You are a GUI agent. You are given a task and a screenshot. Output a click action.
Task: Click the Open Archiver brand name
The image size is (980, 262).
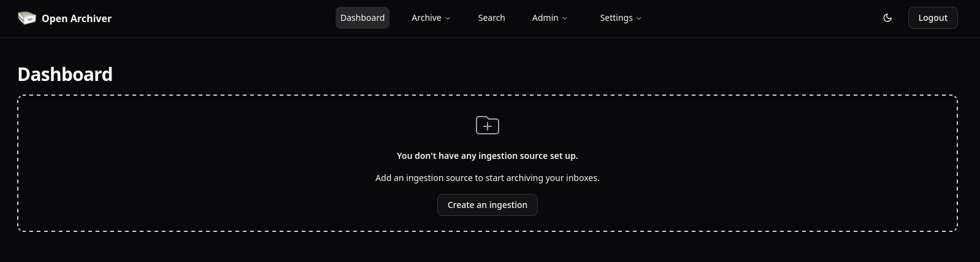coord(77,18)
